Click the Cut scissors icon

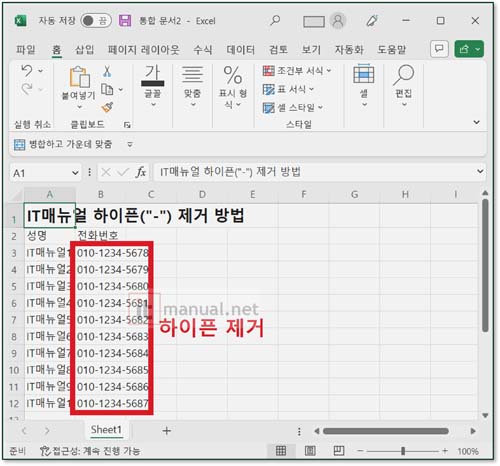[107, 71]
